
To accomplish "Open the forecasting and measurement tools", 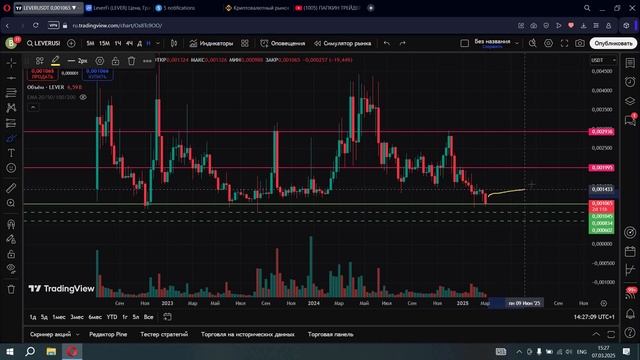I will pos(11,123).
